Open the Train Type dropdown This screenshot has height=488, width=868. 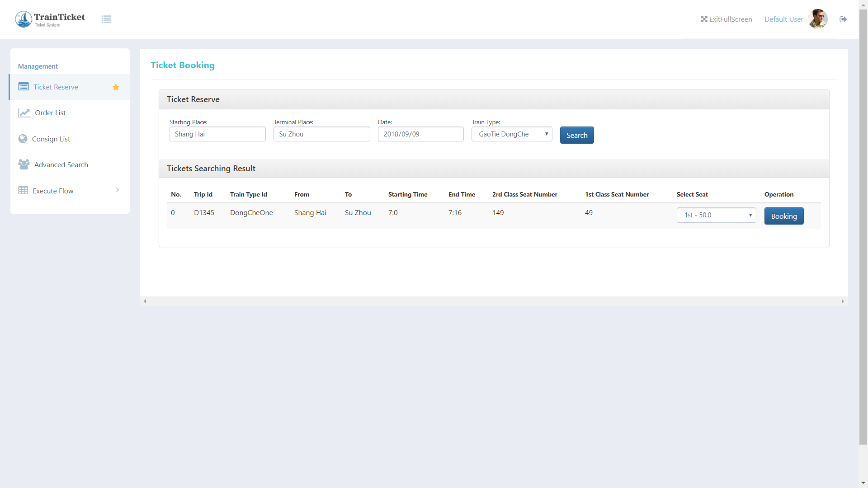pyautogui.click(x=512, y=134)
